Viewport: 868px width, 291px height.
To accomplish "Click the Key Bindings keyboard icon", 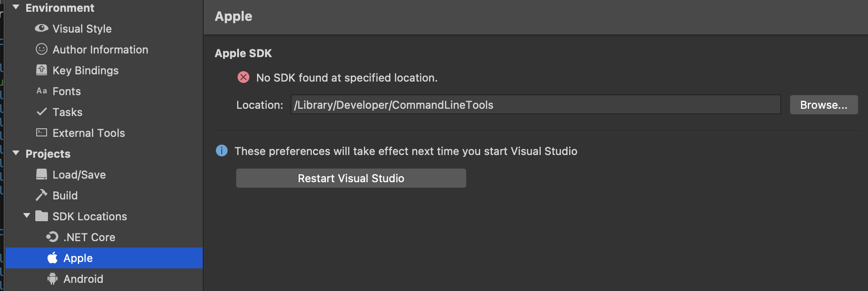I will tap(42, 70).
